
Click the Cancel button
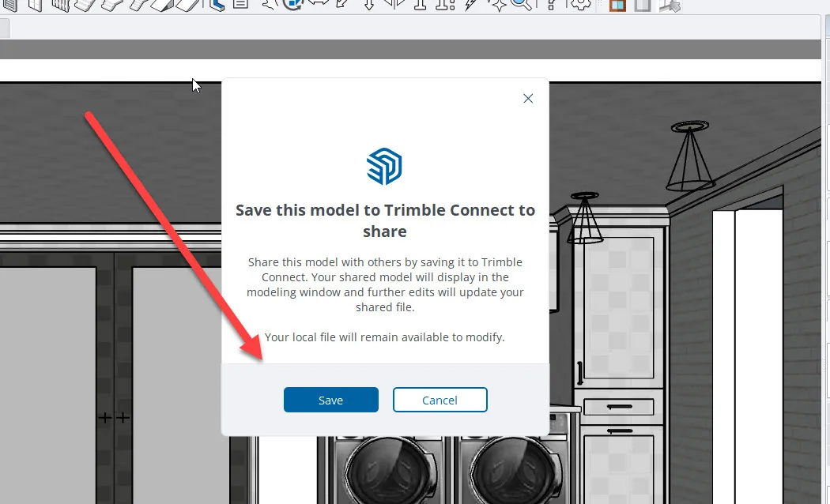coord(440,400)
